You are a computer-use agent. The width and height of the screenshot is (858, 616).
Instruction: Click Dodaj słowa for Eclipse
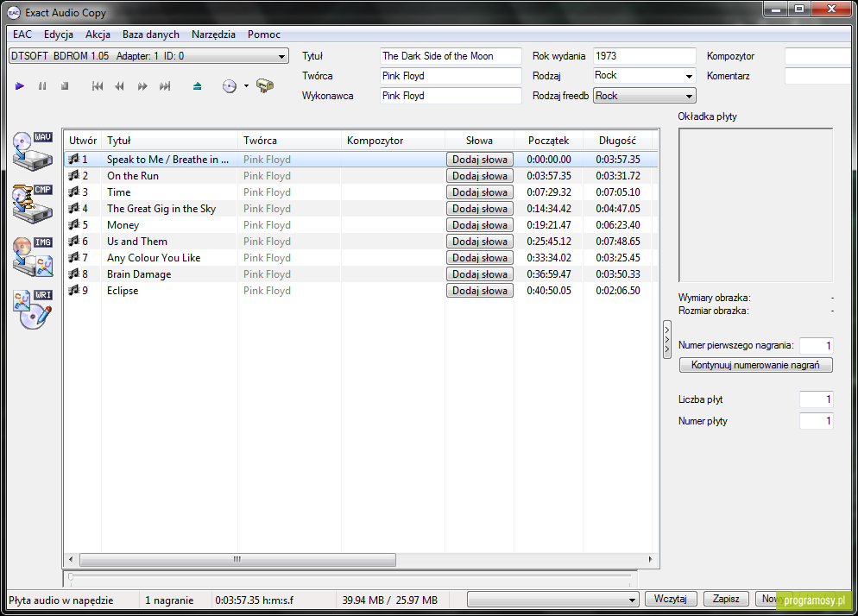tap(480, 291)
